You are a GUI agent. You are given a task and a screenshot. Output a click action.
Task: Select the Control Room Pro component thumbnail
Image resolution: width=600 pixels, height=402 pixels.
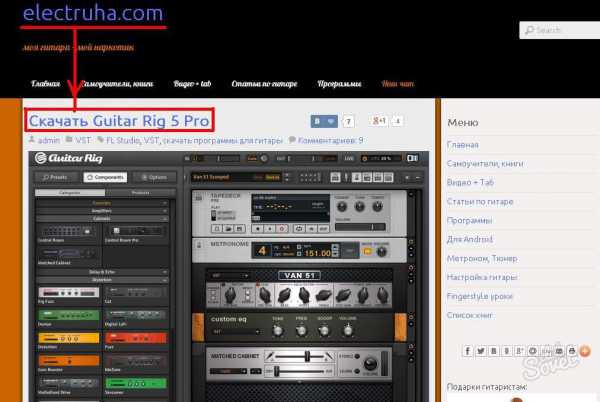click(135, 233)
